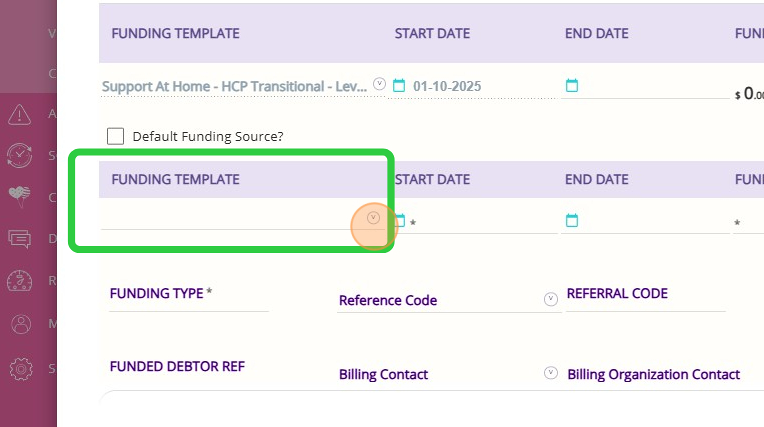
Task: Open the clock schedule icon in sidebar
Action: [x=19, y=155]
